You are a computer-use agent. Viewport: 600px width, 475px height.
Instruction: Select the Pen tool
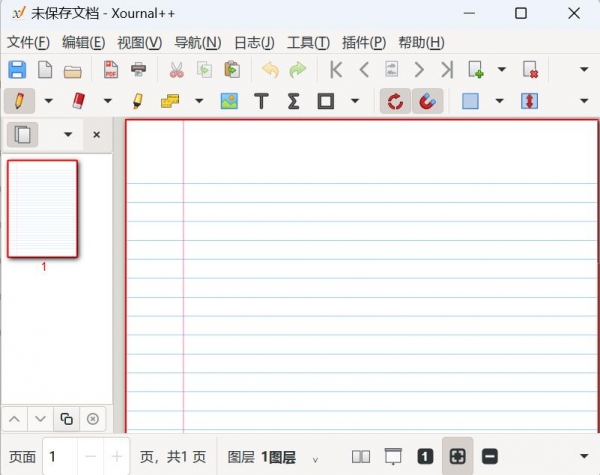coord(19,101)
